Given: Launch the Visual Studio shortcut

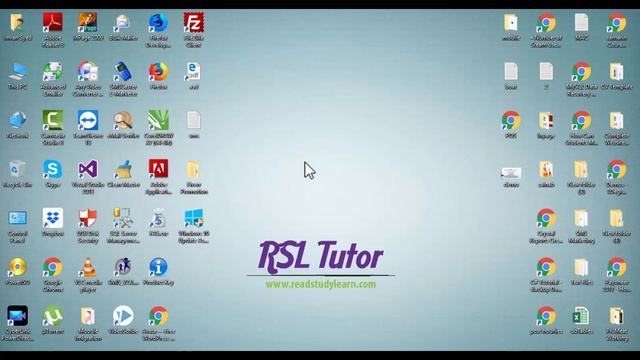Looking at the screenshot, I should [88, 169].
